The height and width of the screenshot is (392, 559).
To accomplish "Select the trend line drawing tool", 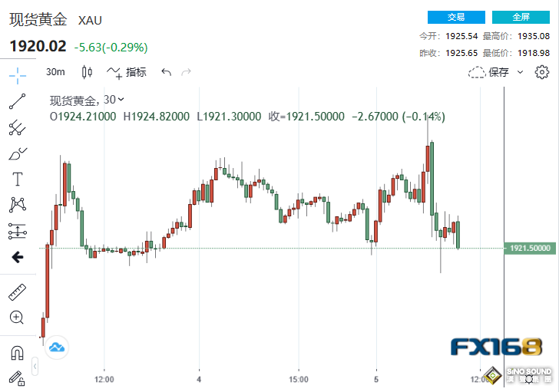I will [17, 100].
